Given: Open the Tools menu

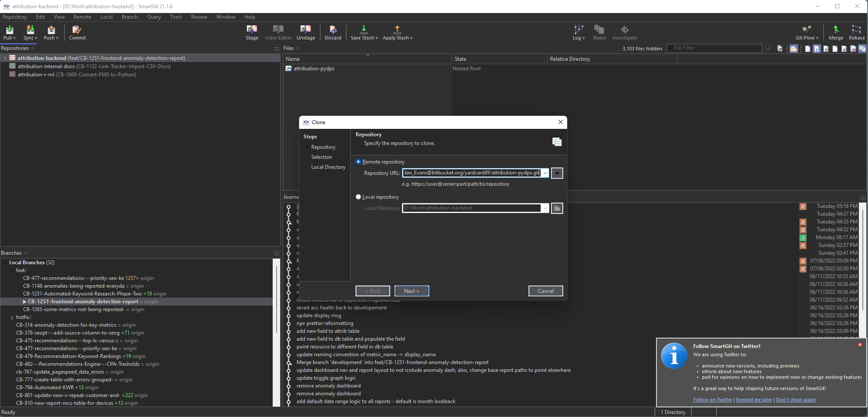Looking at the screenshot, I should tap(176, 17).
